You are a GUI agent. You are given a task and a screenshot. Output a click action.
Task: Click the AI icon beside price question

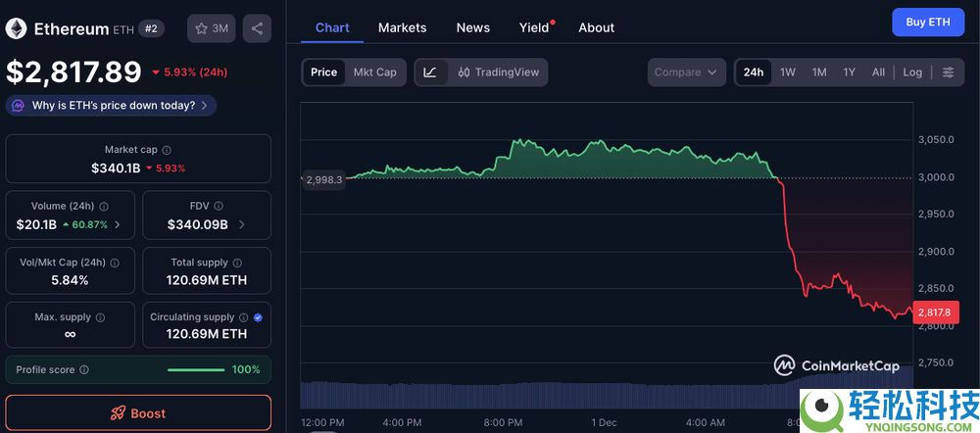click(19, 106)
